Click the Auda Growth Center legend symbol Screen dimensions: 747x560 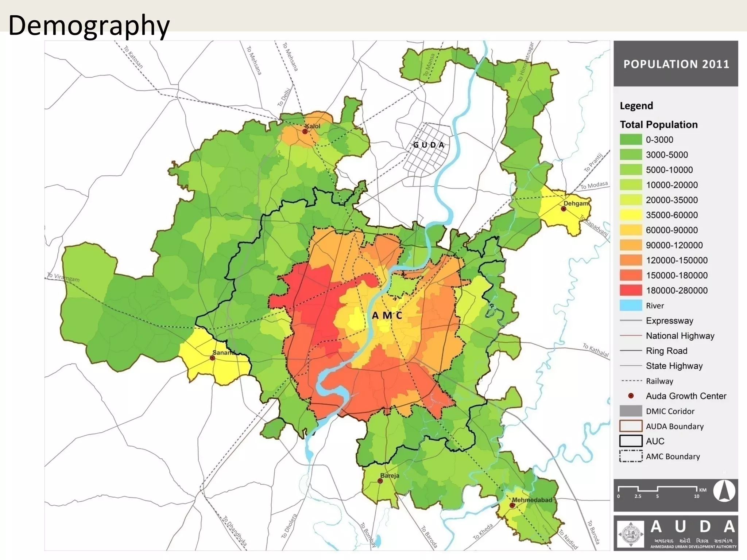(631, 396)
